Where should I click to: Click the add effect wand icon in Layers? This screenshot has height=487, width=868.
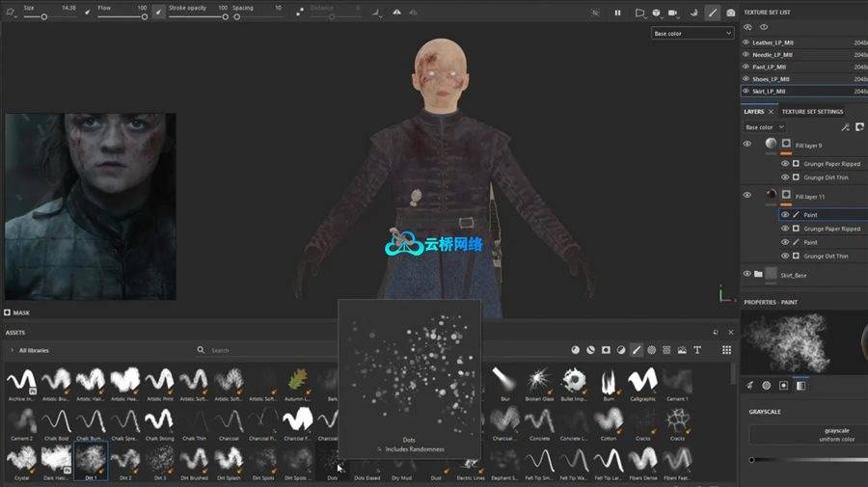point(845,127)
